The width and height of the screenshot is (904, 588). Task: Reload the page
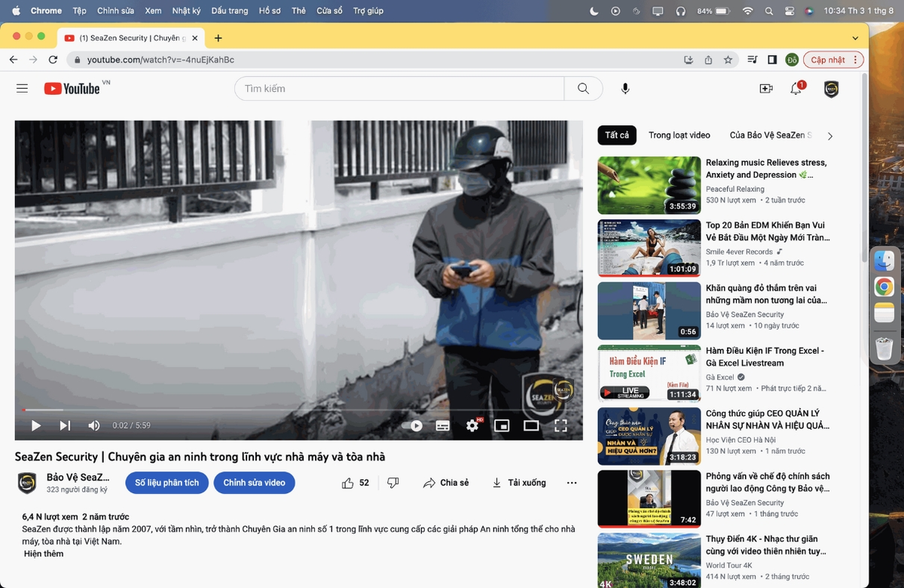click(x=53, y=59)
